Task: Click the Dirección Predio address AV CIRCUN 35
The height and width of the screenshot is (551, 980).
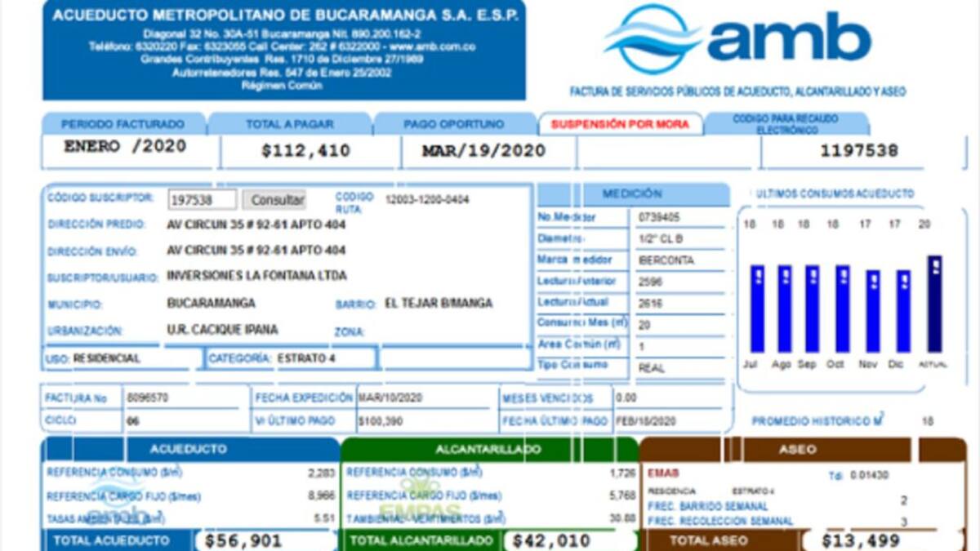Action: [x=256, y=224]
